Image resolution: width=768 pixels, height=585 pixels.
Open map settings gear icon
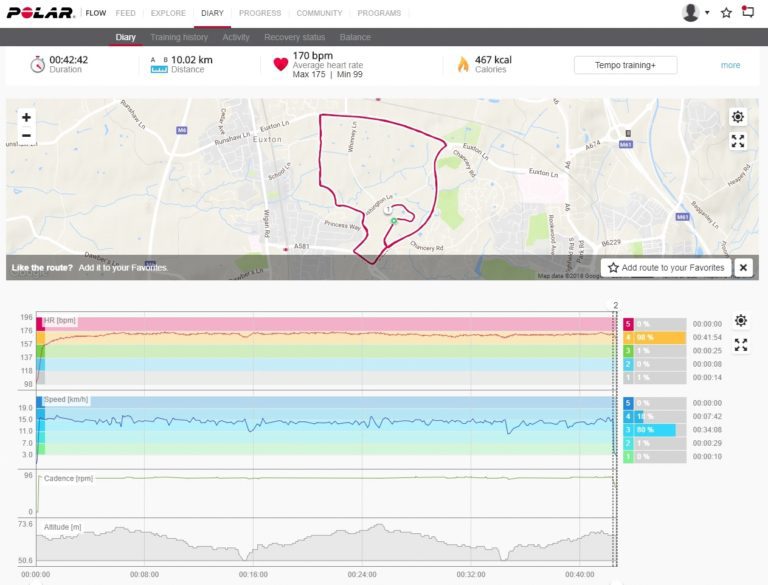738,117
